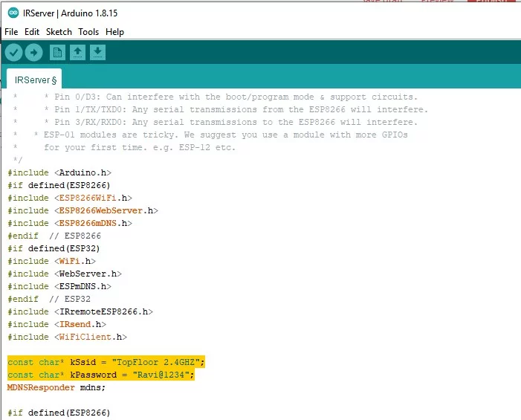Screen dimensions: 521x420
Task: Click the #include <IRremoteESP8266.h> line
Action: [80, 311]
